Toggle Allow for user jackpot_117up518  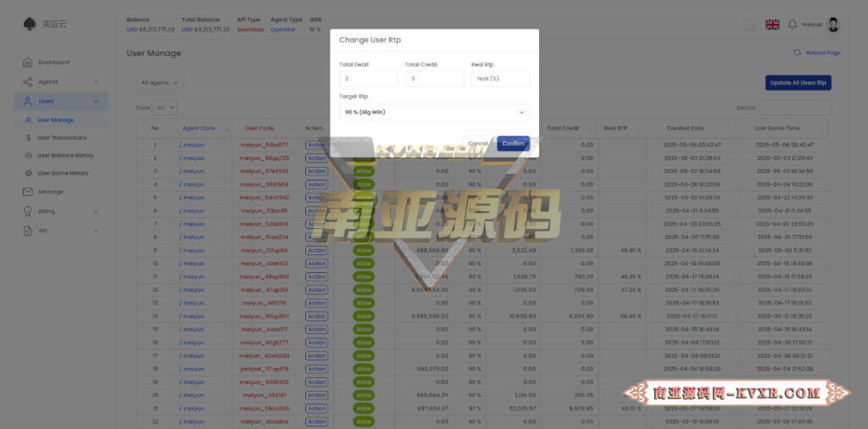(364, 369)
